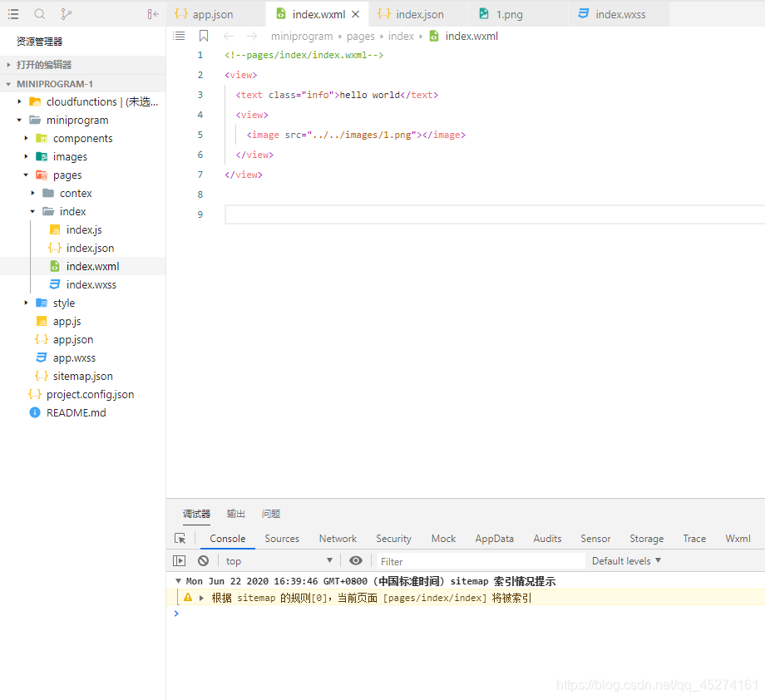Expand the sitemap warning message details
The height and width of the screenshot is (700, 765).
(x=201, y=598)
